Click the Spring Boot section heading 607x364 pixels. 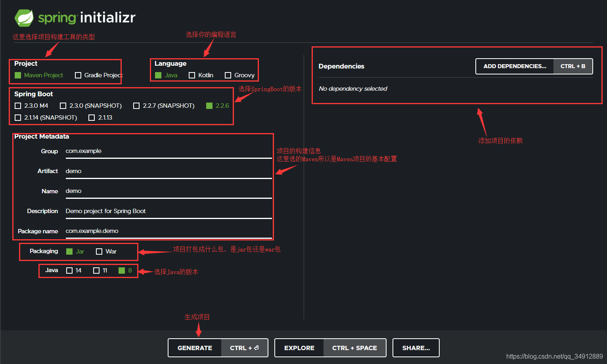(34, 94)
